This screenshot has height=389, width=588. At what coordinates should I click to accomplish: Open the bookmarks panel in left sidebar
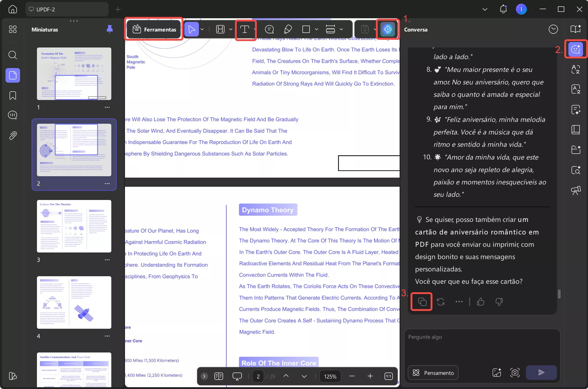tap(13, 95)
